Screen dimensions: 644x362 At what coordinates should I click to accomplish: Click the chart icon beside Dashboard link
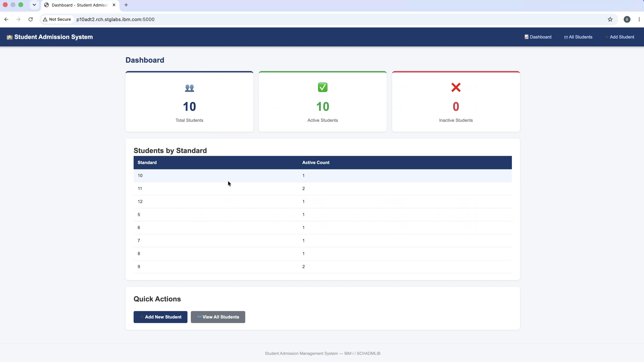click(x=527, y=37)
